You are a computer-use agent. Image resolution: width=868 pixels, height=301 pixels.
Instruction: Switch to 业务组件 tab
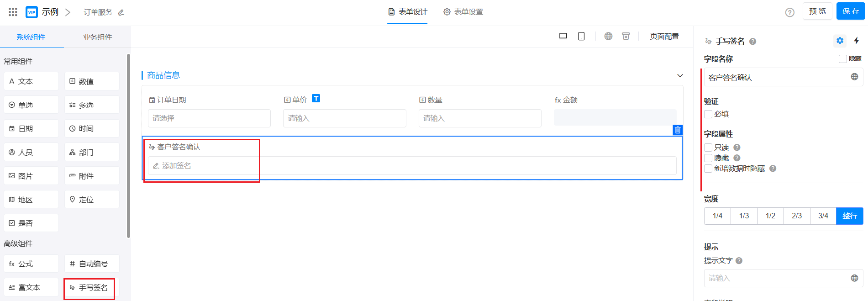point(97,37)
